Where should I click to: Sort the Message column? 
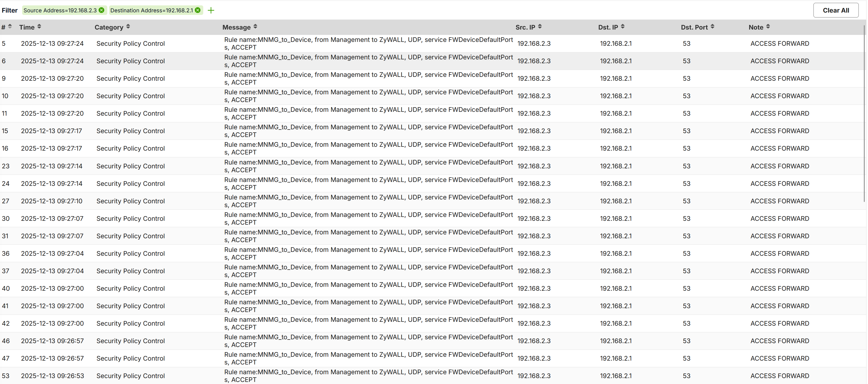[255, 26]
